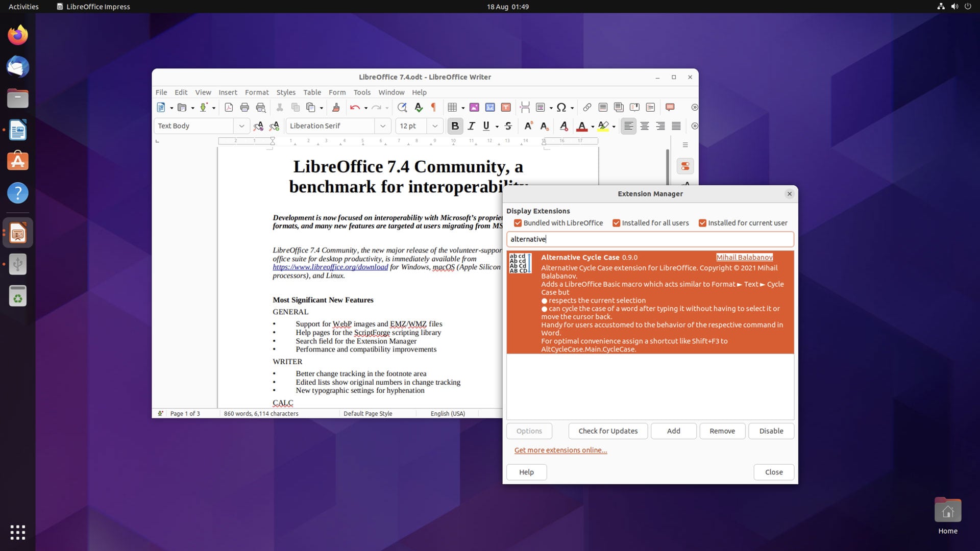Open the Liberation Serif font name dropdown
This screenshot has width=980, height=551.
coord(382,126)
